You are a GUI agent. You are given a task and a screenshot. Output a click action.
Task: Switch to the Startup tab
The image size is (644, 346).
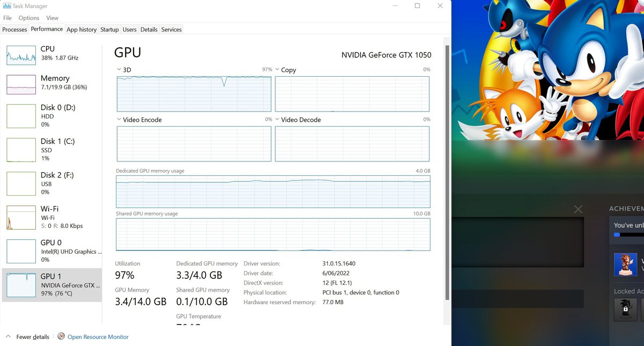[109, 30]
